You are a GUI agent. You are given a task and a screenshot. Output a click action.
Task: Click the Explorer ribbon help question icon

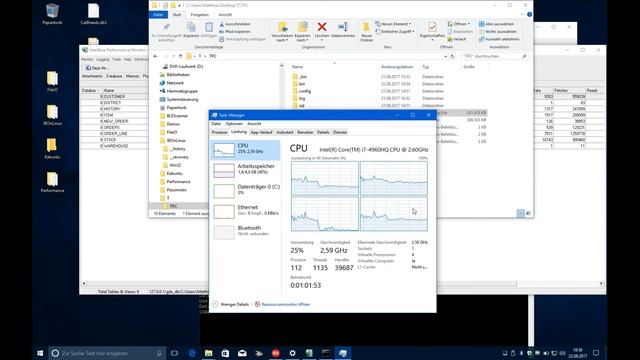point(529,15)
